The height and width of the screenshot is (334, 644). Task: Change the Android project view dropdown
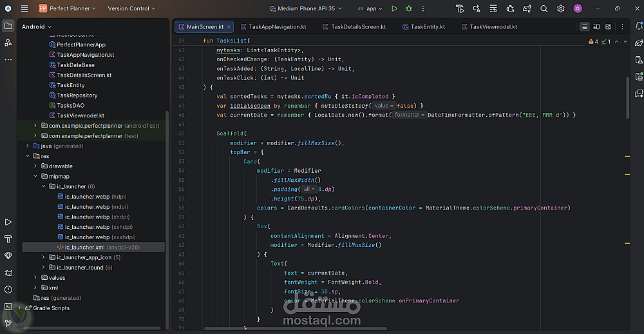(37, 26)
